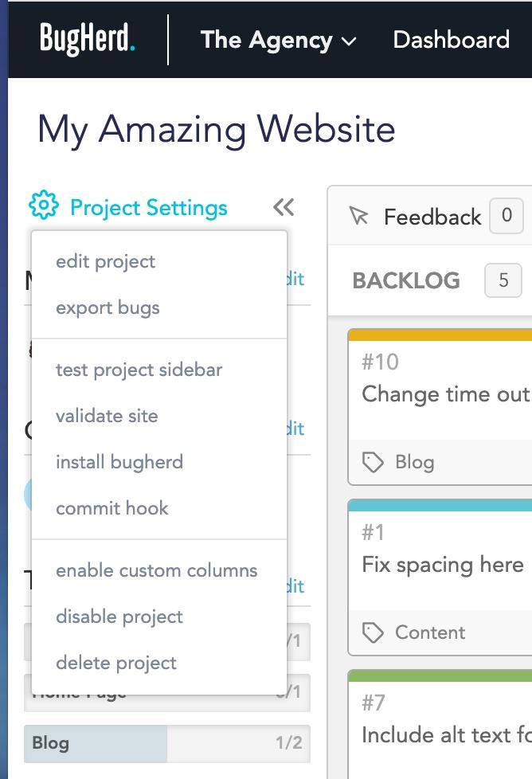The height and width of the screenshot is (779, 532).
Task: Click the BugHerd logo
Action: pos(87,39)
